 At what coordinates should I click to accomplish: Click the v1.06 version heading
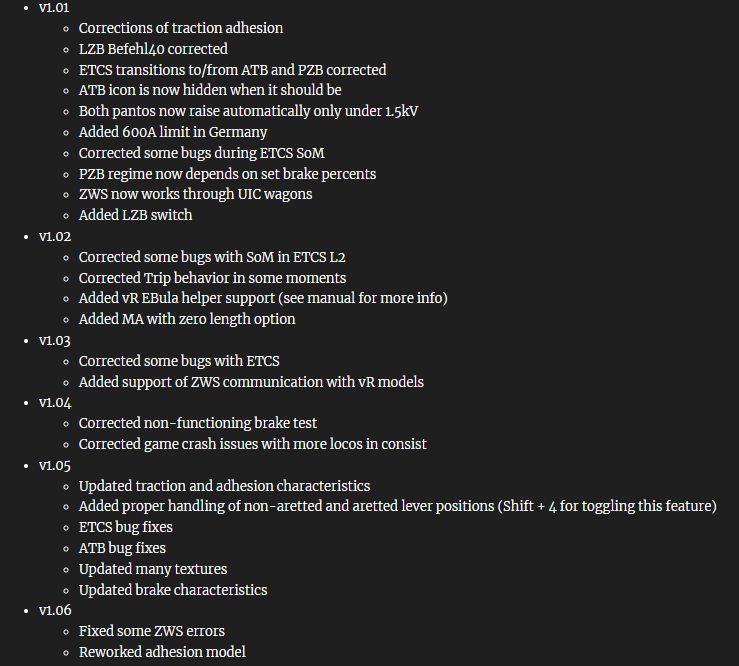click(55, 610)
